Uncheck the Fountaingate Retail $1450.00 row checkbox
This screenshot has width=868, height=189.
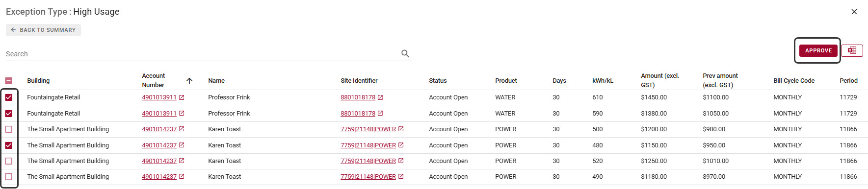(9, 97)
